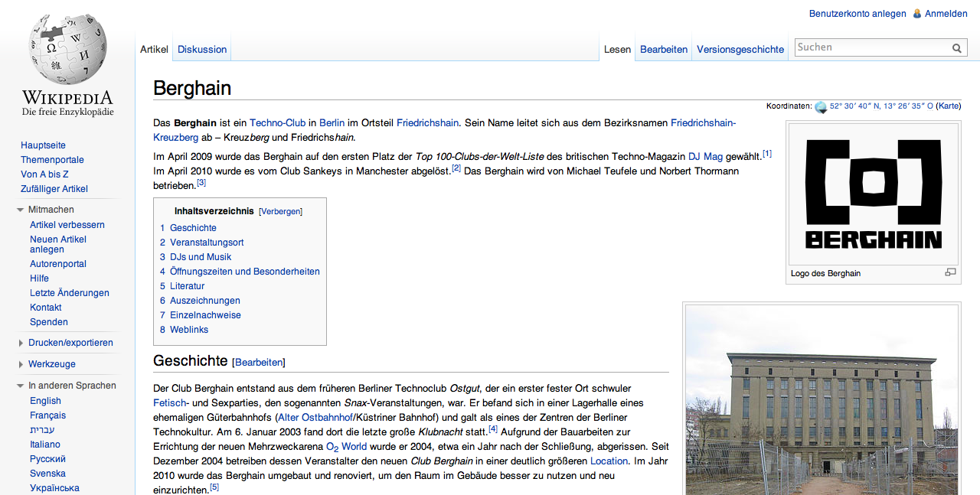Switch to the Українська language version

(x=54, y=488)
